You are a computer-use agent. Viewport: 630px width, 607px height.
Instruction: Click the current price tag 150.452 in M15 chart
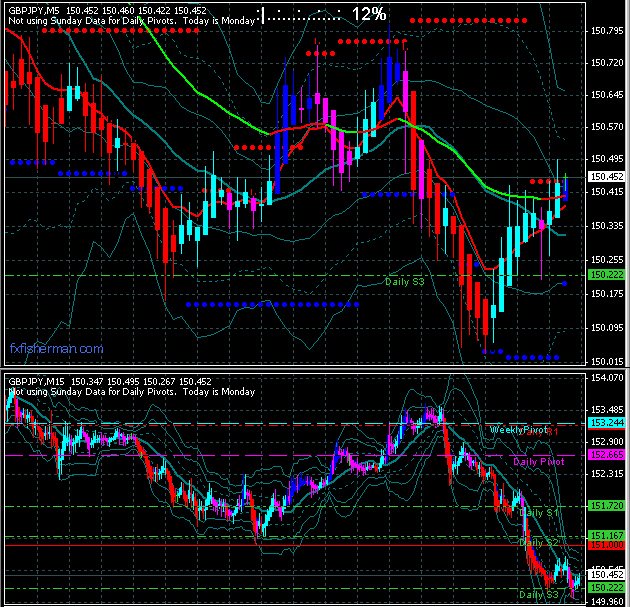pos(607,575)
